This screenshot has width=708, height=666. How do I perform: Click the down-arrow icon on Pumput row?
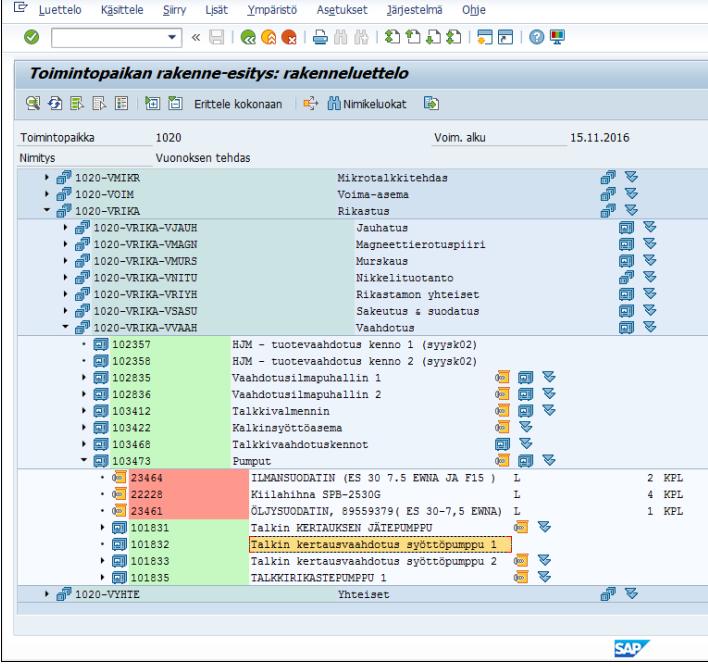549,461
